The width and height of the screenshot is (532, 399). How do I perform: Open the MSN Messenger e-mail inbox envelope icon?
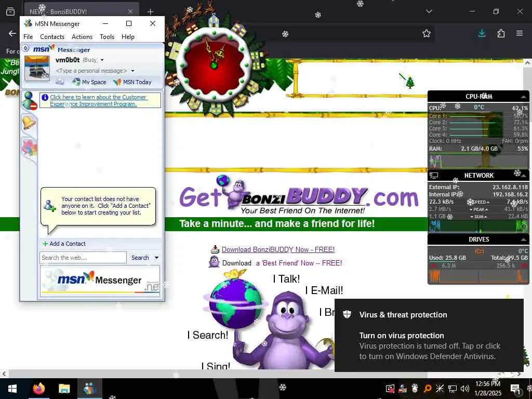click(x=60, y=82)
